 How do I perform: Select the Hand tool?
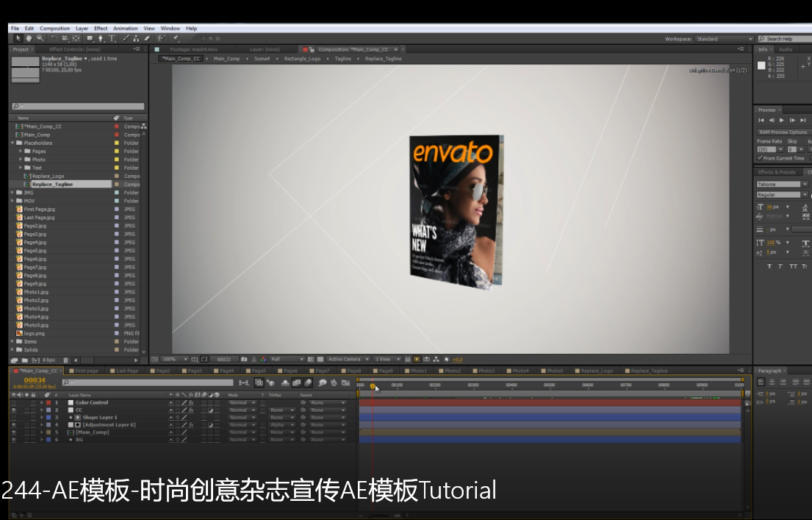tap(29, 38)
